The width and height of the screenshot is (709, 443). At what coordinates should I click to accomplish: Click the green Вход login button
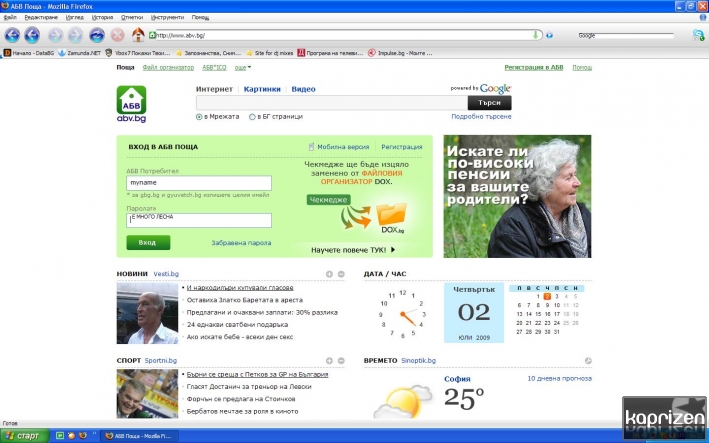point(148,243)
